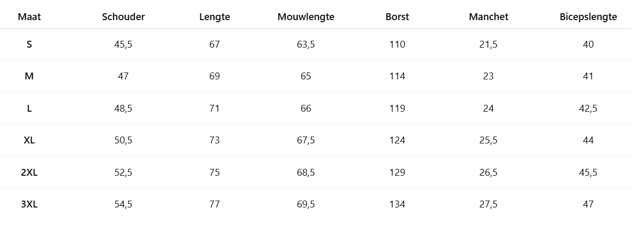Click the Manchet column header
This screenshot has height=235, width=644.
click(489, 17)
